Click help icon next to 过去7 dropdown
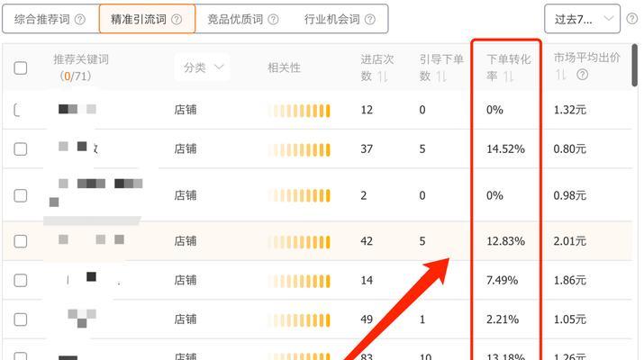Image resolution: width=644 pixels, height=360 pixels. click(631, 19)
